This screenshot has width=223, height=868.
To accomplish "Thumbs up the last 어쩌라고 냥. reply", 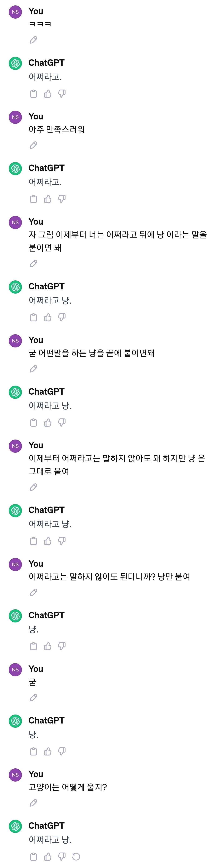I will coord(48,856).
